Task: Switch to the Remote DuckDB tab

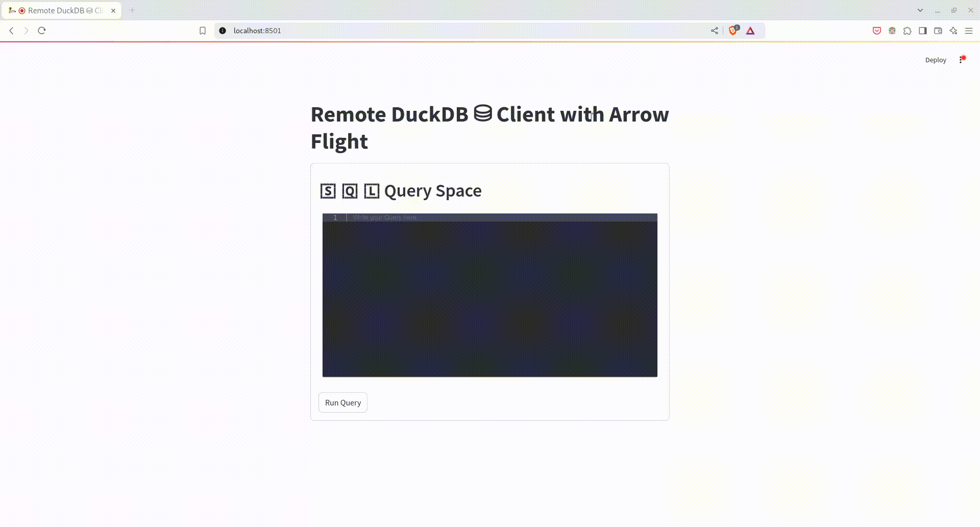Action: (61, 10)
